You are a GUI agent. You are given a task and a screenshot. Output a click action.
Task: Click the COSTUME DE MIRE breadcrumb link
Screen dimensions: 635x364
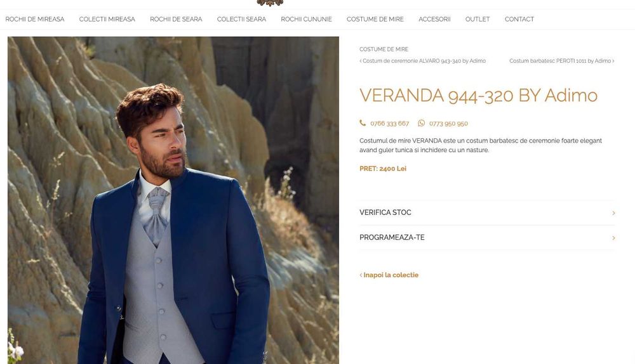pyautogui.click(x=384, y=49)
